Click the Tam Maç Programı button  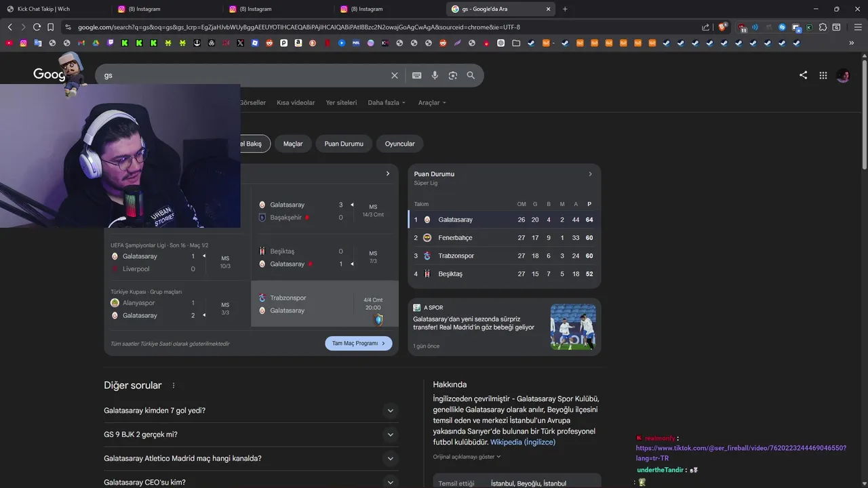point(359,344)
